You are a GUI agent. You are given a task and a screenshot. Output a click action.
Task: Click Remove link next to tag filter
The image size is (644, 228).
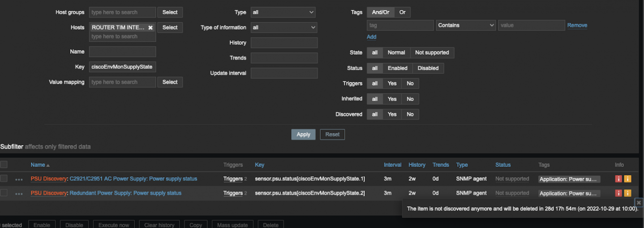577,25
